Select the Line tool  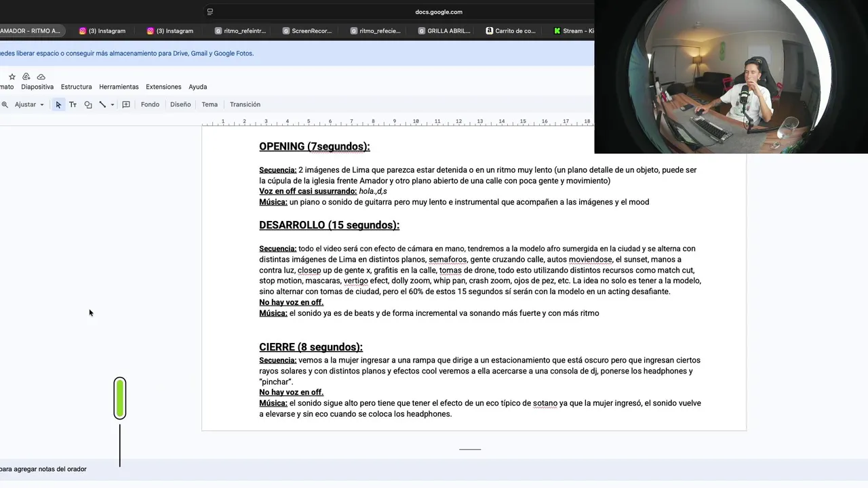point(102,104)
